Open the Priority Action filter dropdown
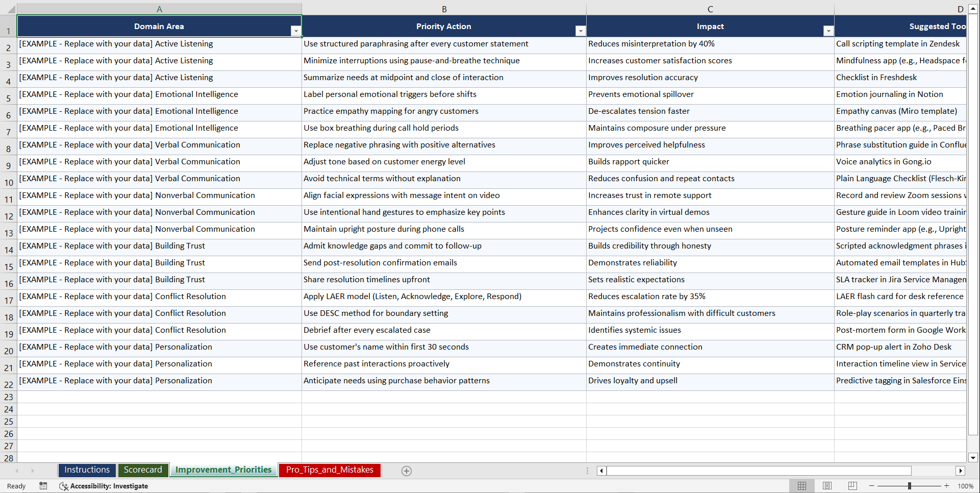This screenshot has height=493, width=980. (x=581, y=31)
